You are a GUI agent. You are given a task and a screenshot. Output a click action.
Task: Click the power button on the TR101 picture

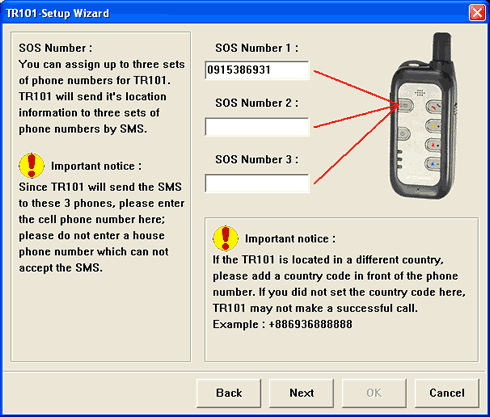click(x=403, y=134)
